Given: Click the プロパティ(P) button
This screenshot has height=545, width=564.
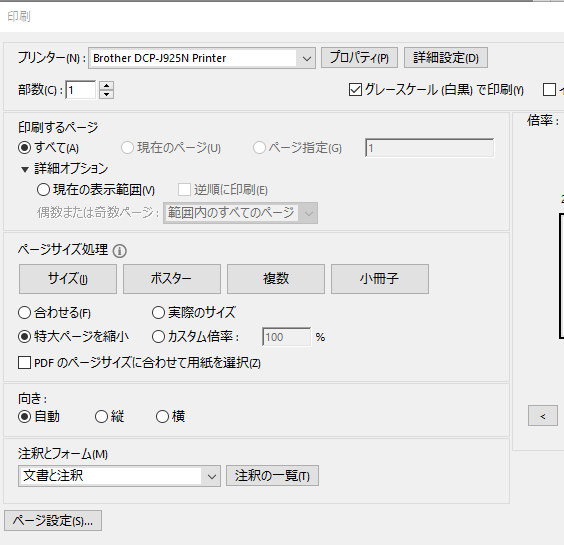Looking at the screenshot, I should tap(359, 58).
